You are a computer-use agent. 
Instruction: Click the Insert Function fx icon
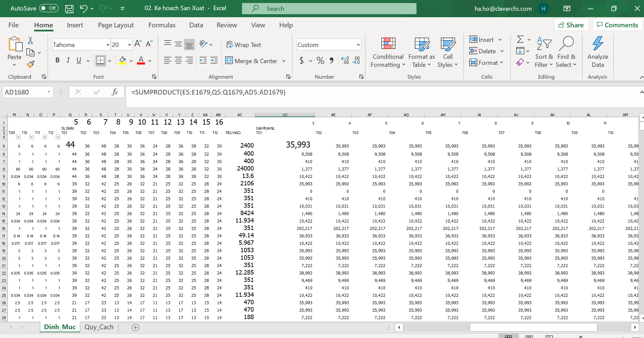tap(115, 92)
